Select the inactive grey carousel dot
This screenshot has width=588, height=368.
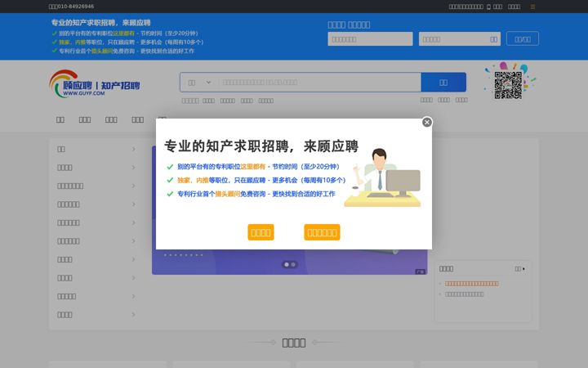(x=293, y=265)
